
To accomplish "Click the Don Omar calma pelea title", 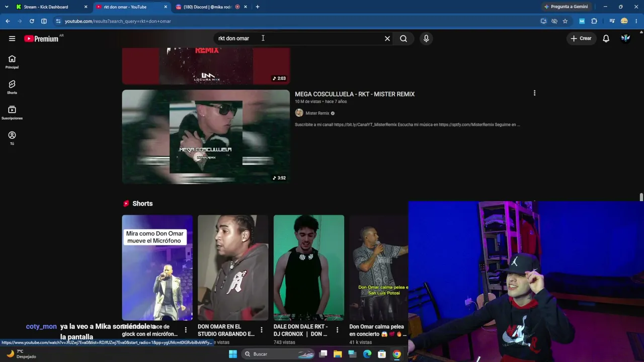I will 378,330.
